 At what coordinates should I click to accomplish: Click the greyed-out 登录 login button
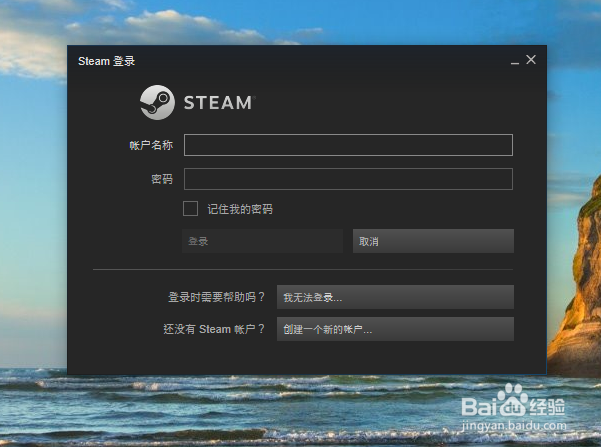(263, 241)
